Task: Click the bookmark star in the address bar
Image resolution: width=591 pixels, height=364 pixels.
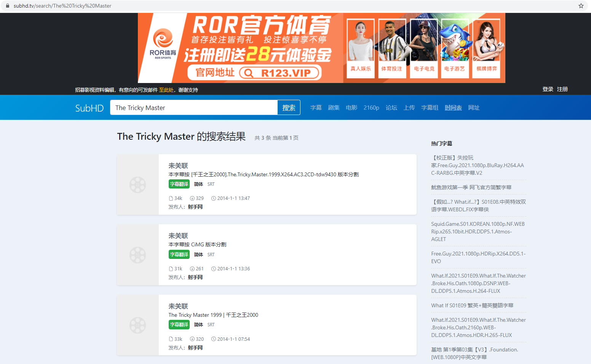Action: (x=581, y=6)
